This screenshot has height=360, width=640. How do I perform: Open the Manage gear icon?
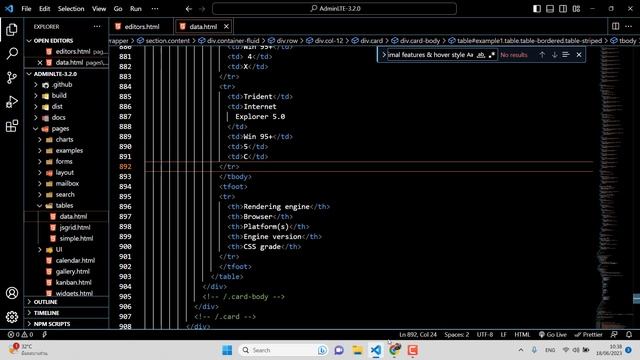12,317
